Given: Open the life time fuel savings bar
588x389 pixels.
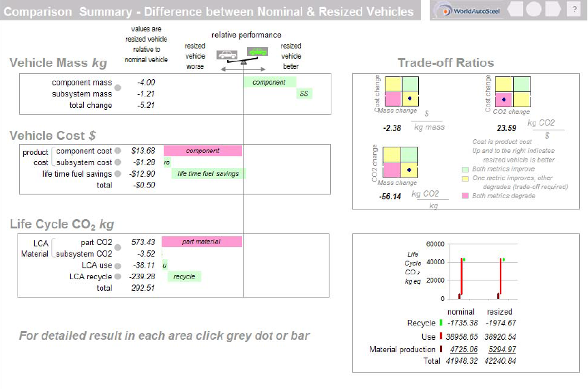Looking at the screenshot, I should tap(207, 174).
